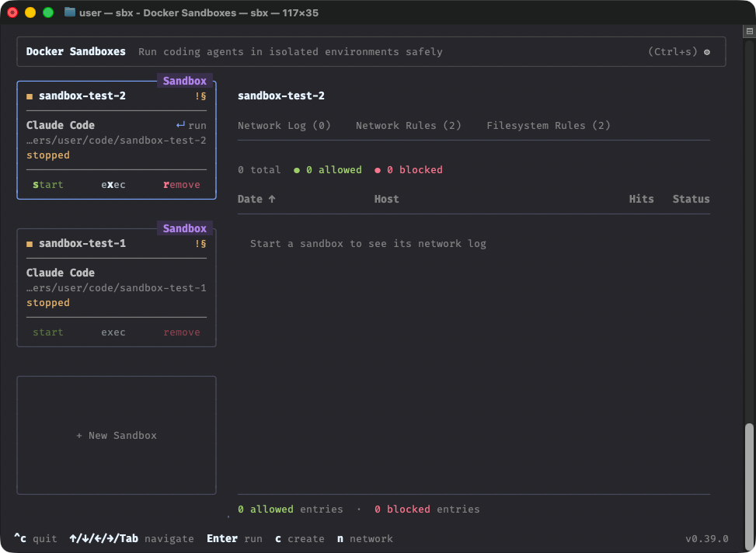Select the sandbox-test-2 card title

[82, 96]
